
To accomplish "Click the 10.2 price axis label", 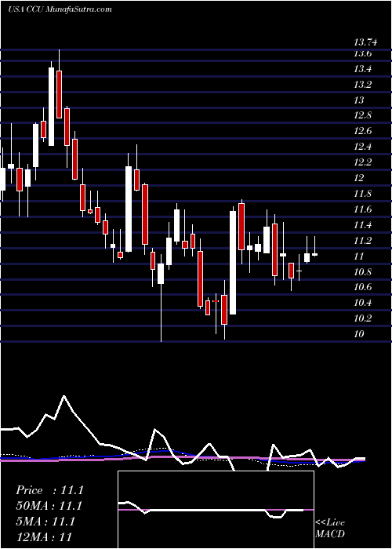I will coord(362,318).
